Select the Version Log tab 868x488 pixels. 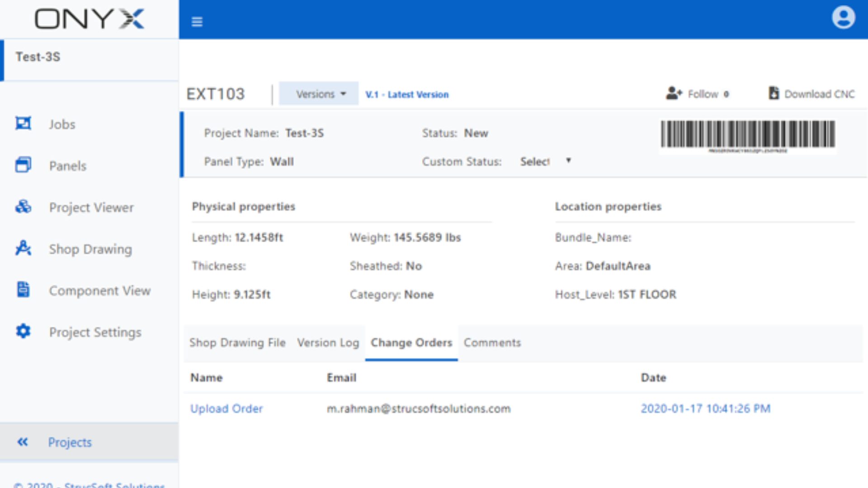tap(328, 343)
